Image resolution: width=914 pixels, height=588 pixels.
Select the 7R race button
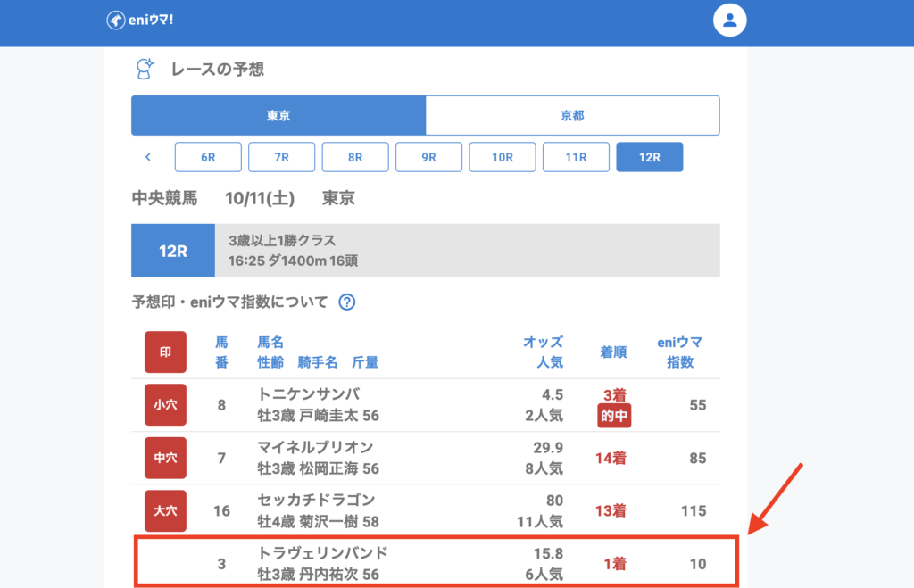281,157
